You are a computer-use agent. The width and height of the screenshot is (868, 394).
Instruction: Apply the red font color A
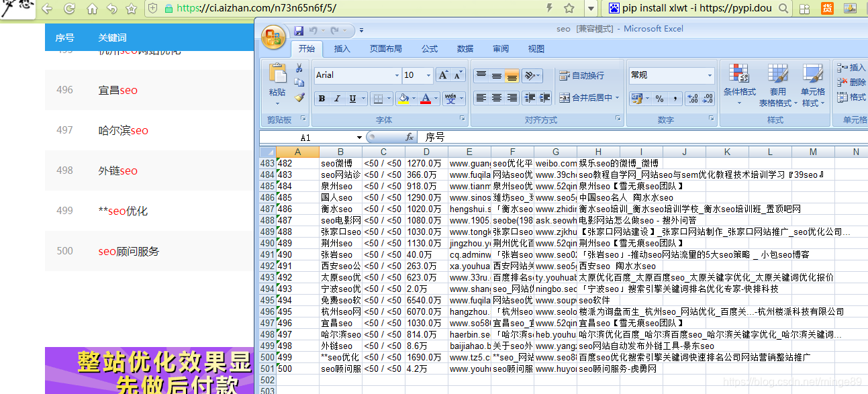coord(425,99)
